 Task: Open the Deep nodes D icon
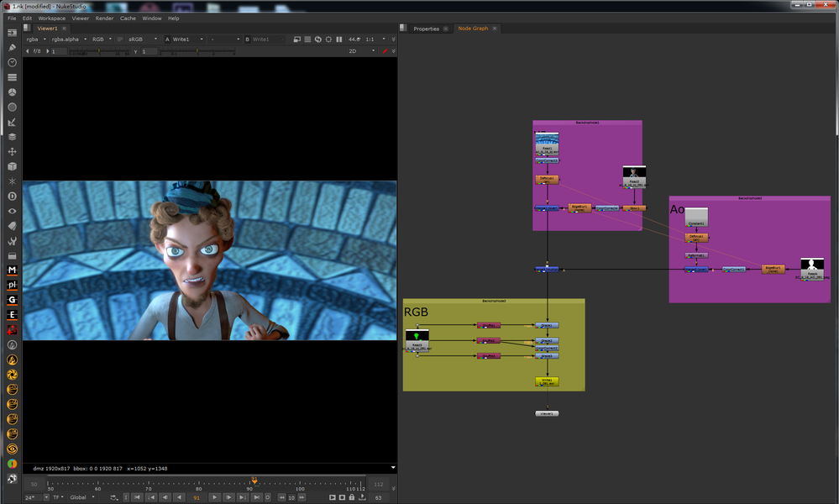coord(12,197)
